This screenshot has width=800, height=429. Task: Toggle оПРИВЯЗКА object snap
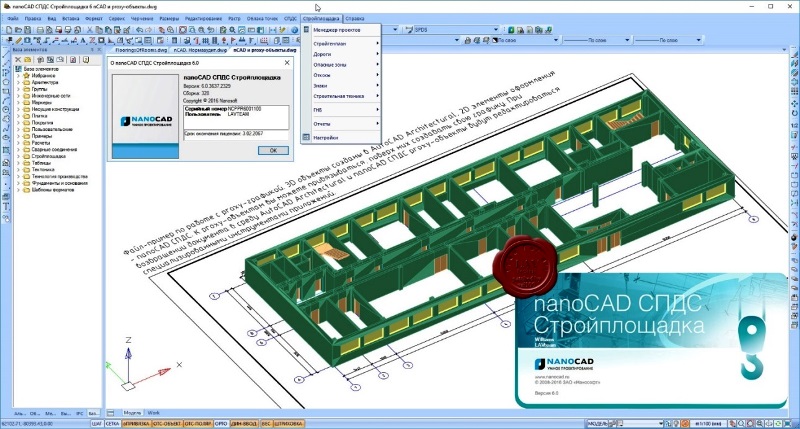(136, 423)
